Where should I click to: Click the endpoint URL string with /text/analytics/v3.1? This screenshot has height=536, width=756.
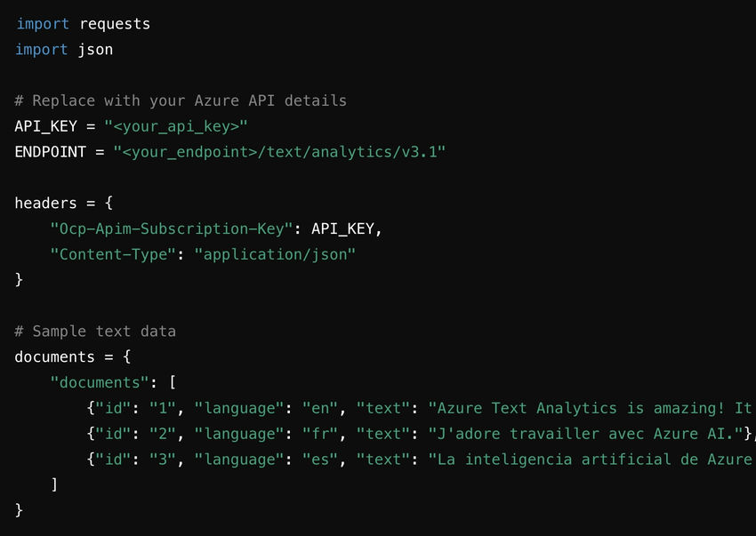click(x=278, y=152)
